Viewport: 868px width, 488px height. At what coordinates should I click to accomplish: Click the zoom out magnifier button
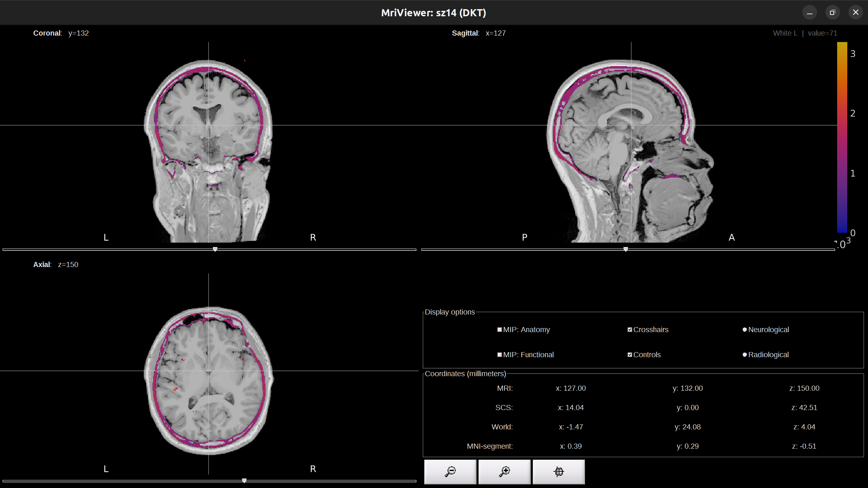(450, 471)
